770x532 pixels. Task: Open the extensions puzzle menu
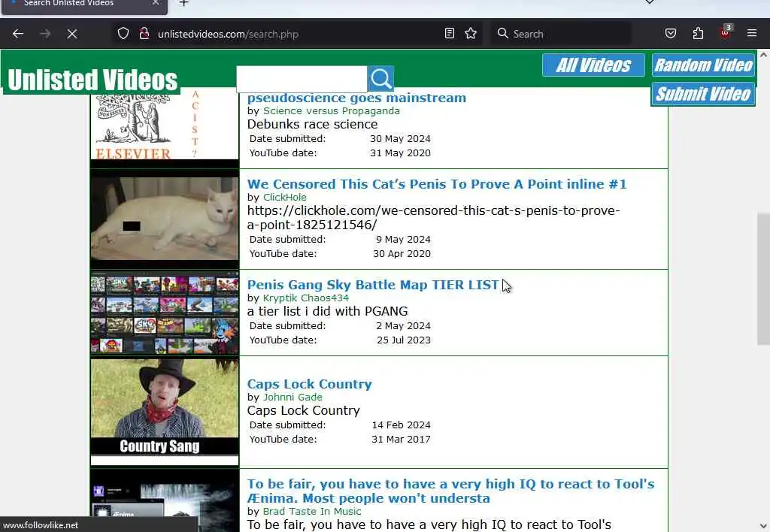pyautogui.click(x=698, y=33)
